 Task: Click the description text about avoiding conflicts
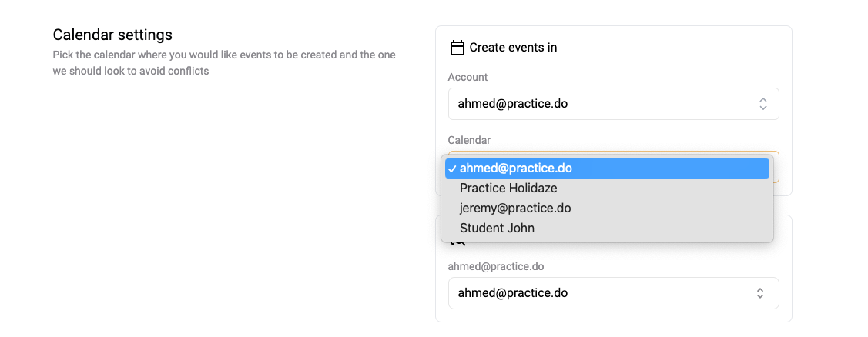pos(224,63)
